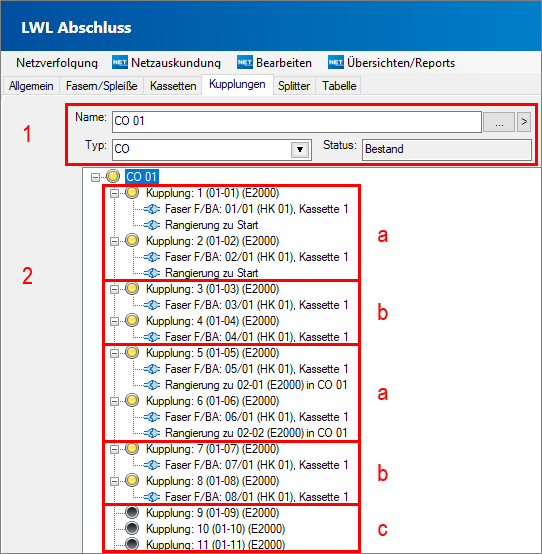542x554 pixels.
Task: Click fiber icon of Faser F/BA: 08/01
Action: point(152,497)
